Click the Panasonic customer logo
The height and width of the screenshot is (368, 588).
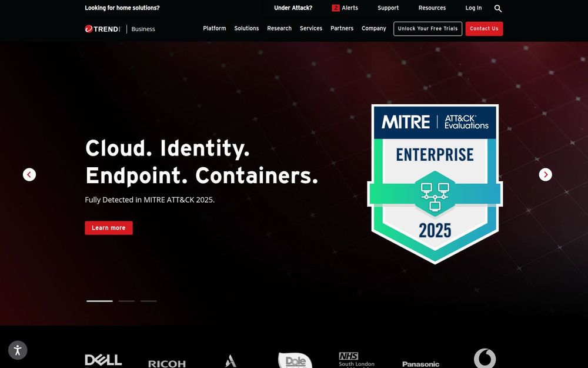(421, 364)
